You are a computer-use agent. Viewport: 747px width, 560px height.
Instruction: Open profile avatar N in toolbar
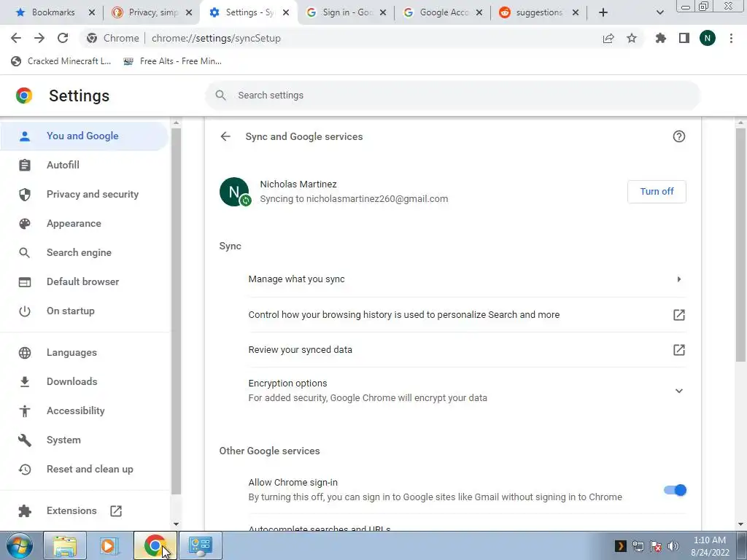coord(708,38)
